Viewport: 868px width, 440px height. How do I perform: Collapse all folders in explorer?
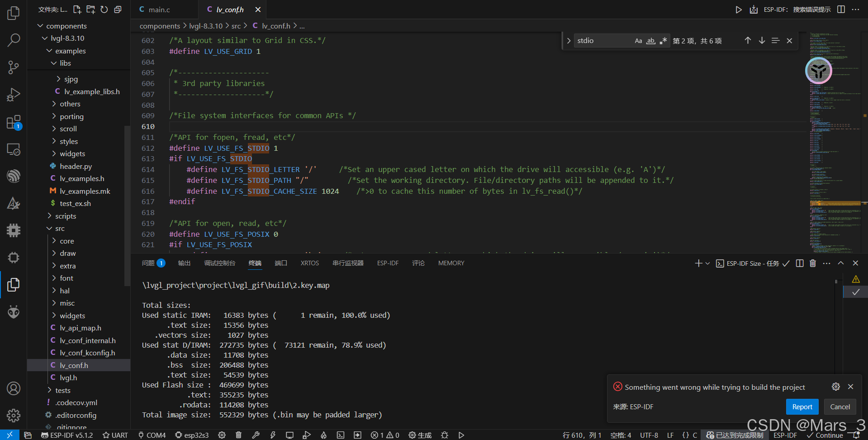pyautogui.click(x=118, y=10)
